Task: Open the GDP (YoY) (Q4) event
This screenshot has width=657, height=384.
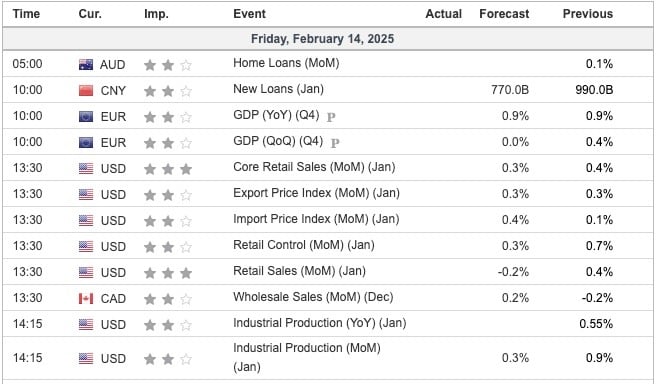Action: (276, 115)
